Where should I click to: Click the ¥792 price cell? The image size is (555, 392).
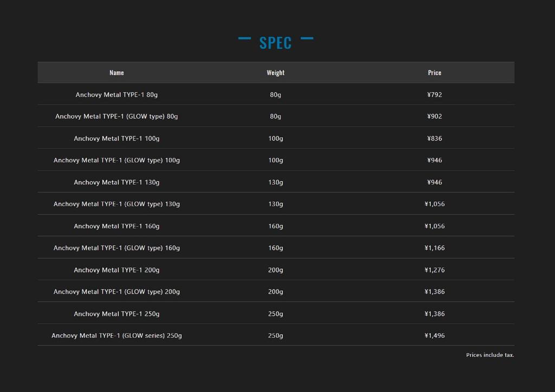[x=434, y=95]
